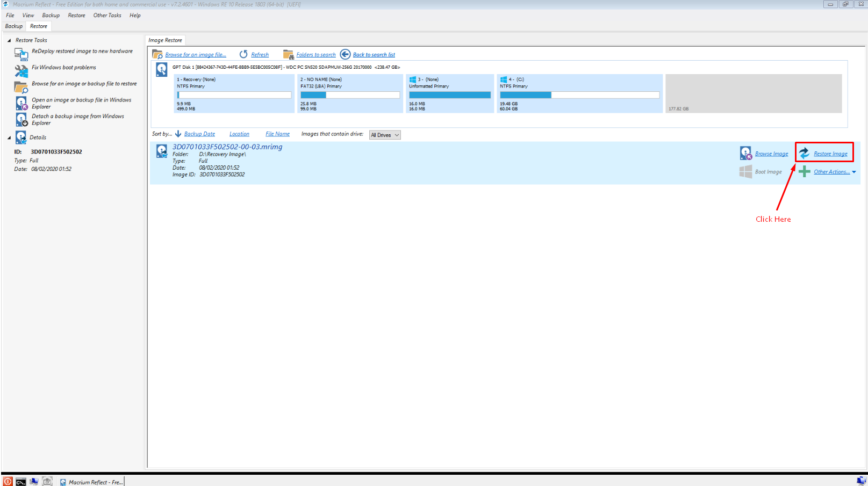Click the system tray icon at bottom right
Viewport: 868px width, 486px height.
[861, 481]
